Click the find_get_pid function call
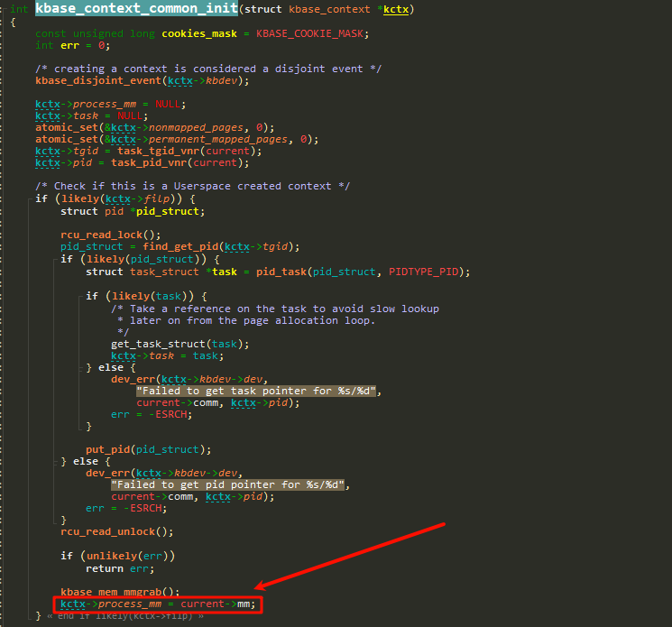 point(175,245)
